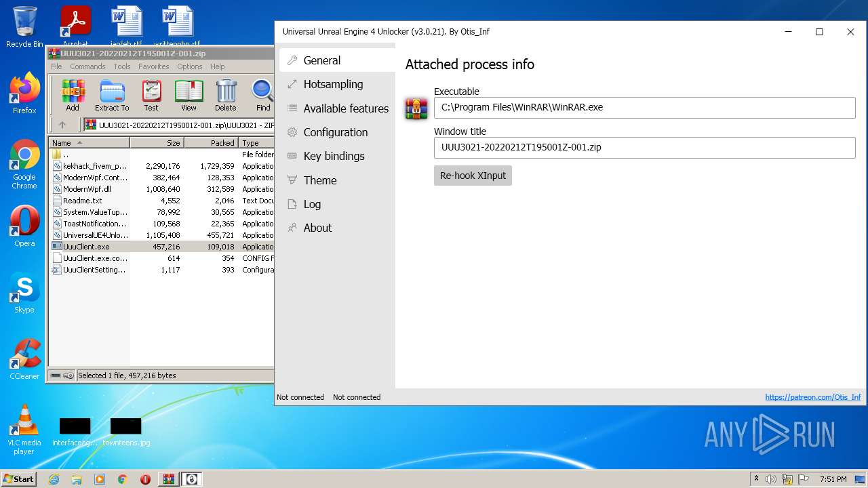Click the WinRAR View icon

(189, 96)
